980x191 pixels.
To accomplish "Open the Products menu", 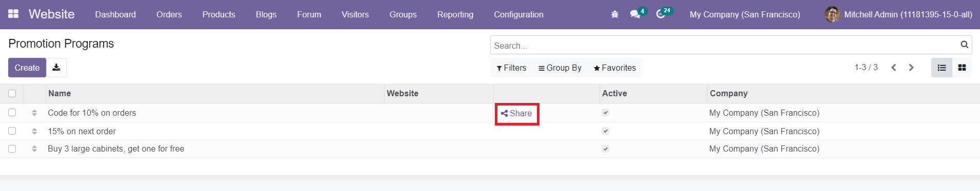I will point(219,14).
